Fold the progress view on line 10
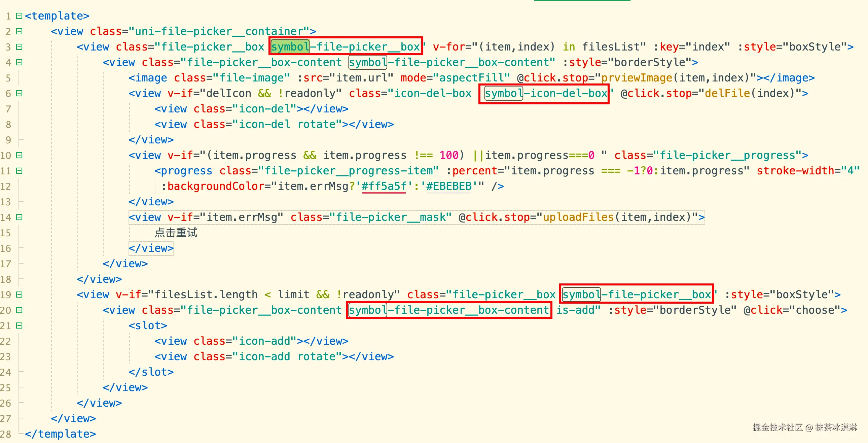868x443 pixels. 19,156
